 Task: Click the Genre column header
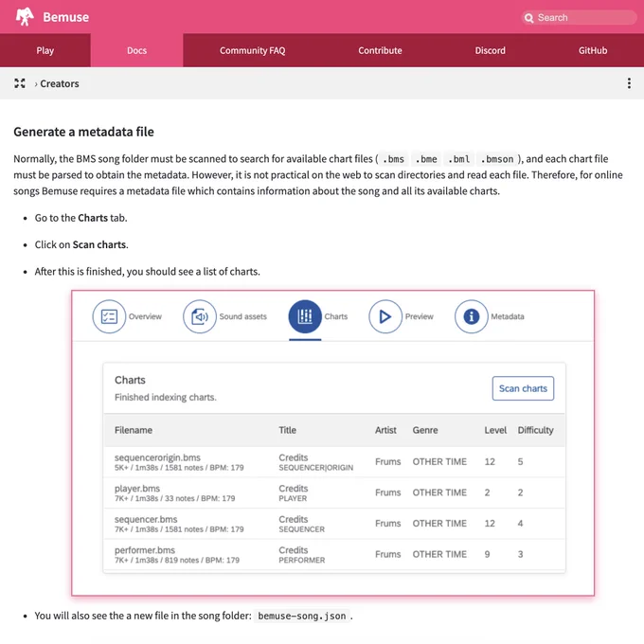coord(425,430)
